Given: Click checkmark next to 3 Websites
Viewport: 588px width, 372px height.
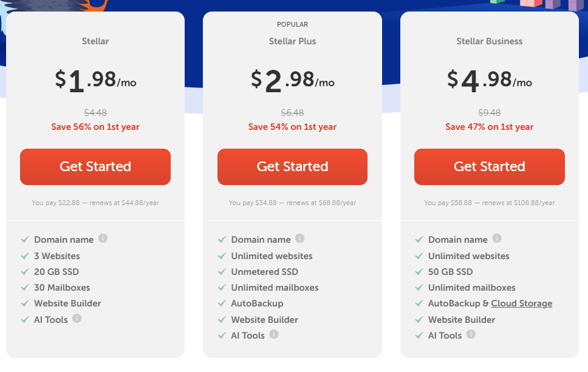Looking at the screenshot, I should click(25, 256).
